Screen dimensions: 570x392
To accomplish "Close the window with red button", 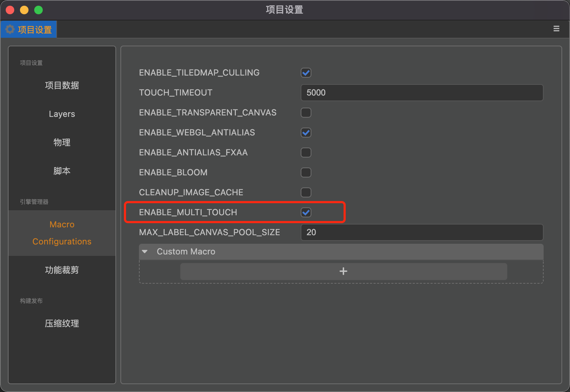I will (x=10, y=10).
